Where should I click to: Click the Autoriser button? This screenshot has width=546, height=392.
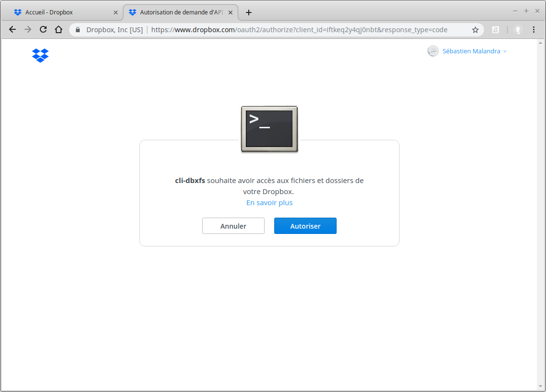305,226
